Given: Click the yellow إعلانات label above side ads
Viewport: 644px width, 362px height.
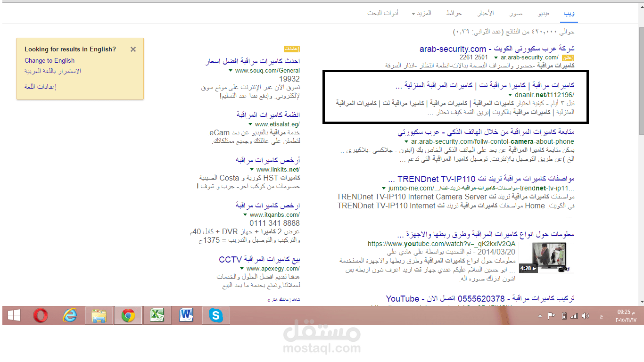Looking at the screenshot, I should tap(292, 49).
